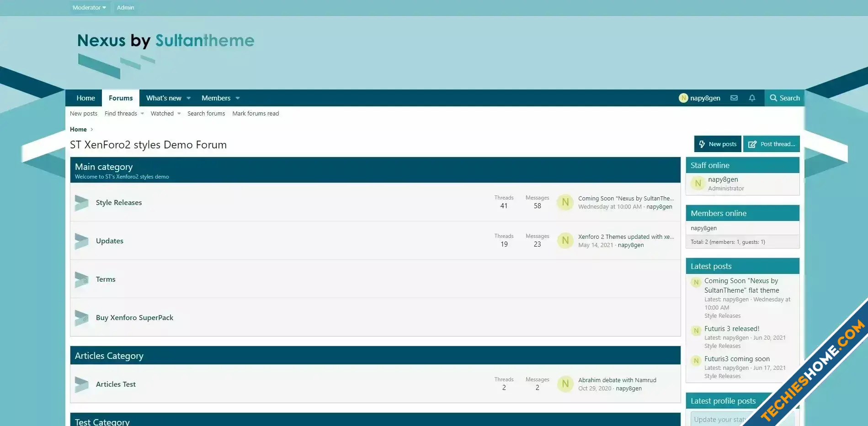868x426 pixels.
Task: Click 'Total: 2 (members: 1, guests: 1)' text
Action: coord(728,242)
